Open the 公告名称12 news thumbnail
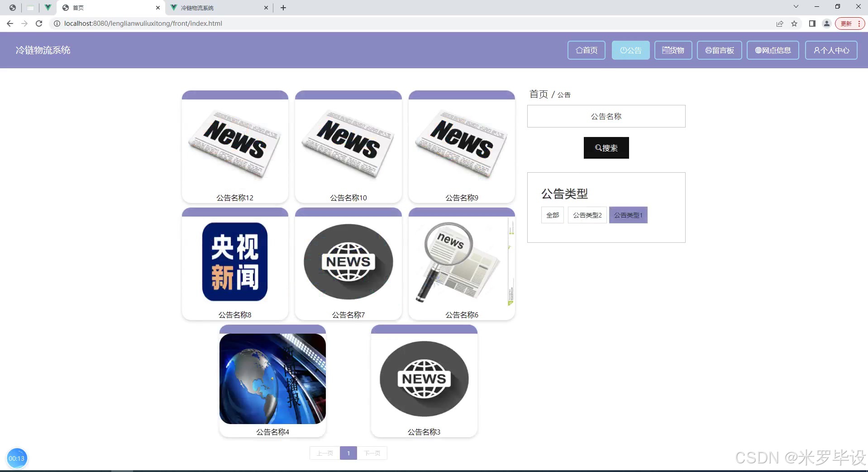 coord(235,145)
